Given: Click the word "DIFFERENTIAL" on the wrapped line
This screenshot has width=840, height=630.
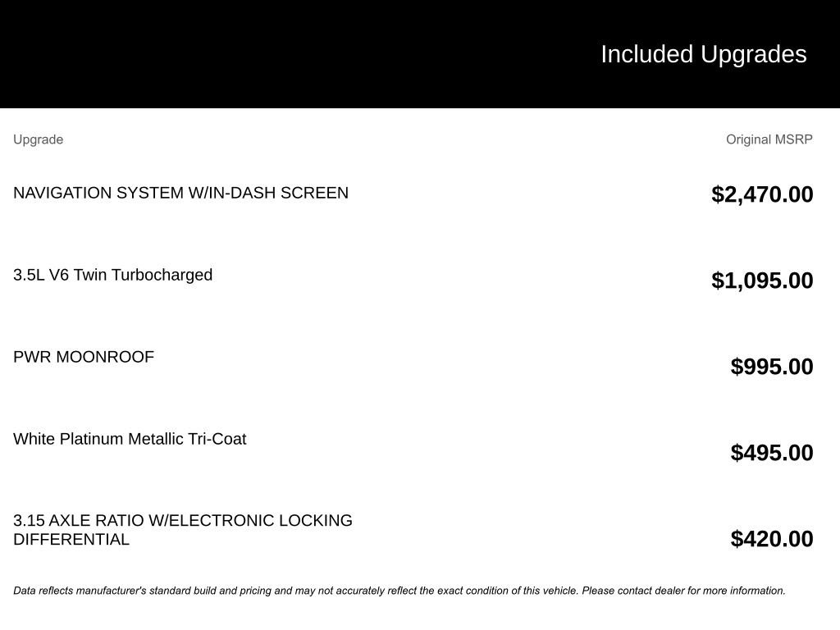Looking at the screenshot, I should [71, 540].
